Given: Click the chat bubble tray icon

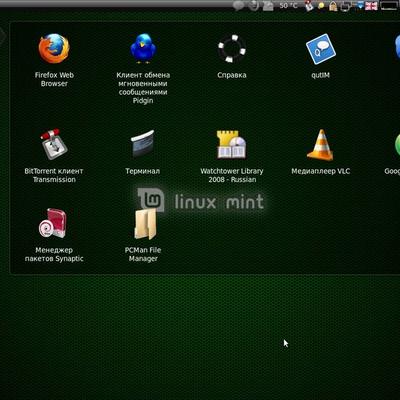Looking at the screenshot, I should [x=238, y=6].
